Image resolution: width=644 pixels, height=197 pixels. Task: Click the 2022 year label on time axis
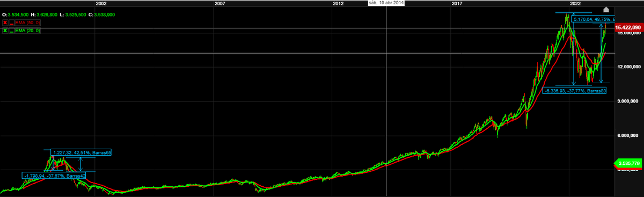(575, 3)
